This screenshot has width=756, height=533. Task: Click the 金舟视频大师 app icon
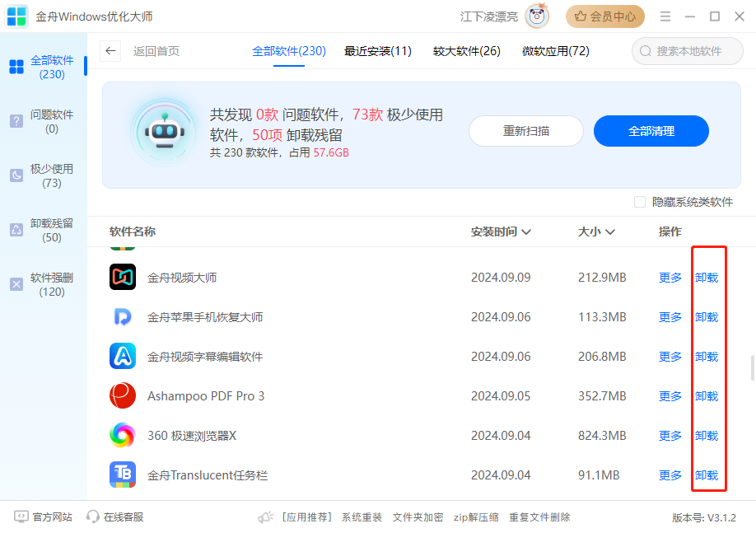tap(123, 277)
